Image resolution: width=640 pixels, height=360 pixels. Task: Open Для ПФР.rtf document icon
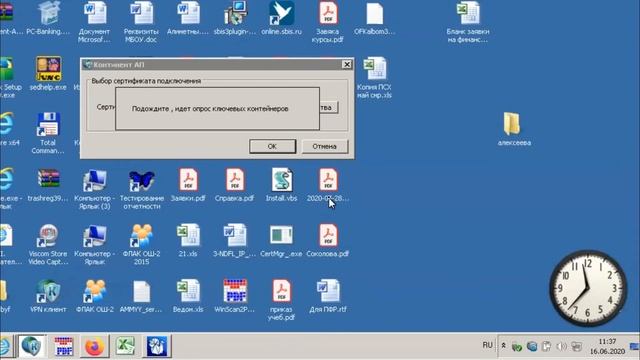328,296
